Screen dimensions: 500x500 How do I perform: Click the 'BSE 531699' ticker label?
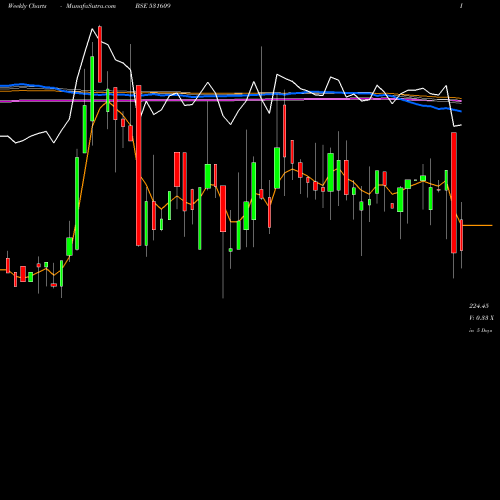pyautogui.click(x=153, y=6)
